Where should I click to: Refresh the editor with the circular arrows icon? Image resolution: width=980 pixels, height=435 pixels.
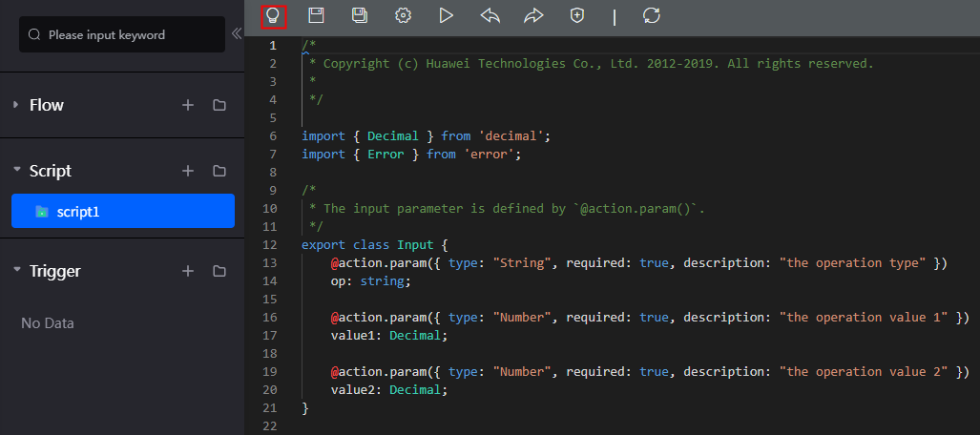point(651,15)
